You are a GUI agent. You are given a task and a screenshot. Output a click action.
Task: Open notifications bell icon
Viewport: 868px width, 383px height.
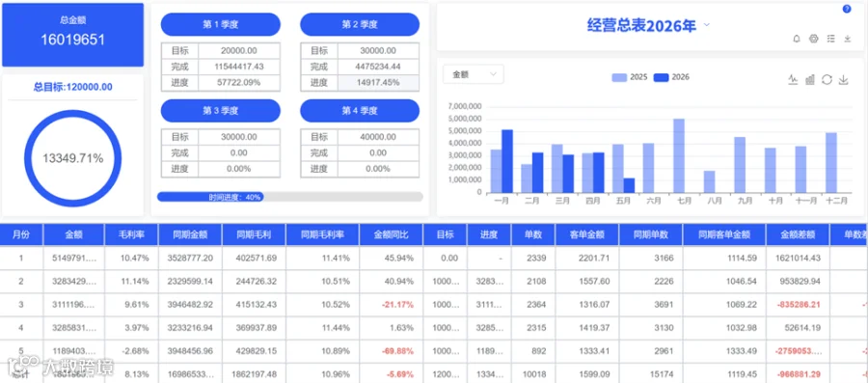click(x=797, y=39)
